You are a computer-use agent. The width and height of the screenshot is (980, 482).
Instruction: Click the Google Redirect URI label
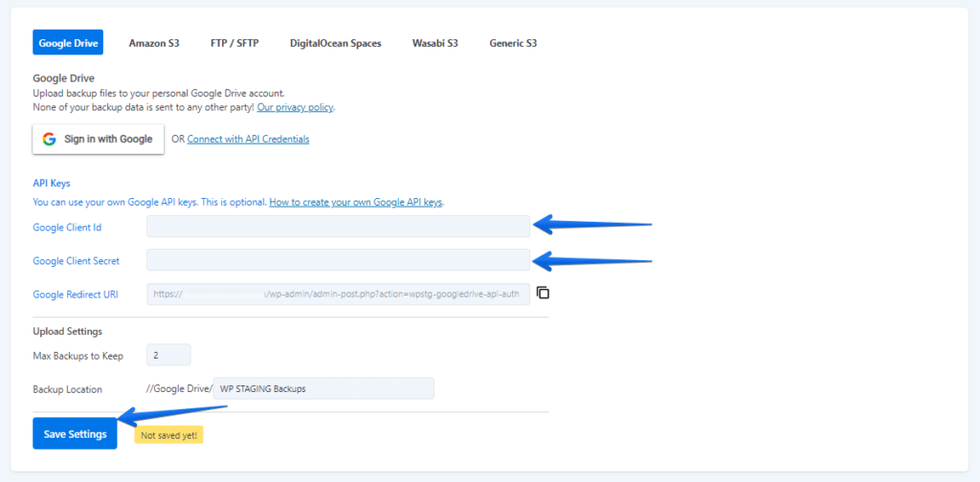click(x=76, y=295)
